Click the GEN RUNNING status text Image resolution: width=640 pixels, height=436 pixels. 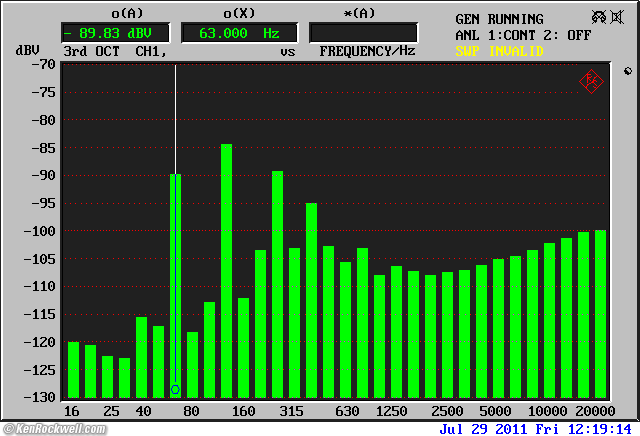point(499,19)
